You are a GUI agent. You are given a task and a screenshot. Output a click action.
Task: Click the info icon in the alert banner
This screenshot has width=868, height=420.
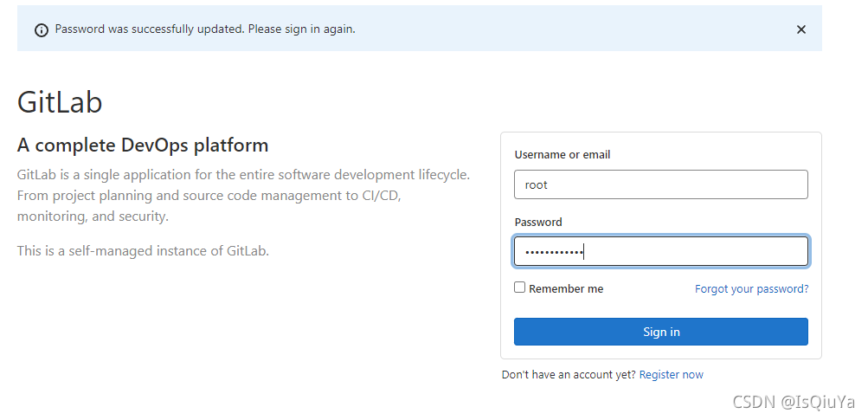coord(41,30)
